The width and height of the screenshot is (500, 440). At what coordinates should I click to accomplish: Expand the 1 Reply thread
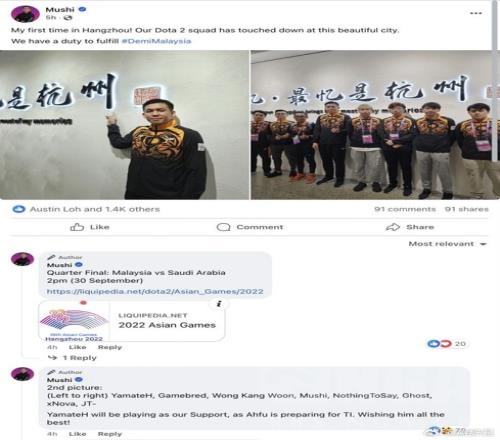point(72,358)
